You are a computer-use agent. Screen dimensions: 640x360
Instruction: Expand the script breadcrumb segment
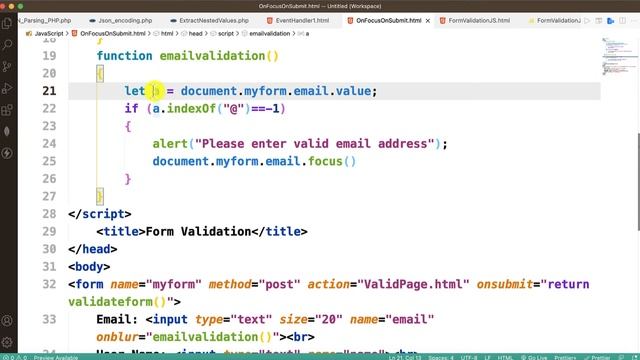point(222,33)
